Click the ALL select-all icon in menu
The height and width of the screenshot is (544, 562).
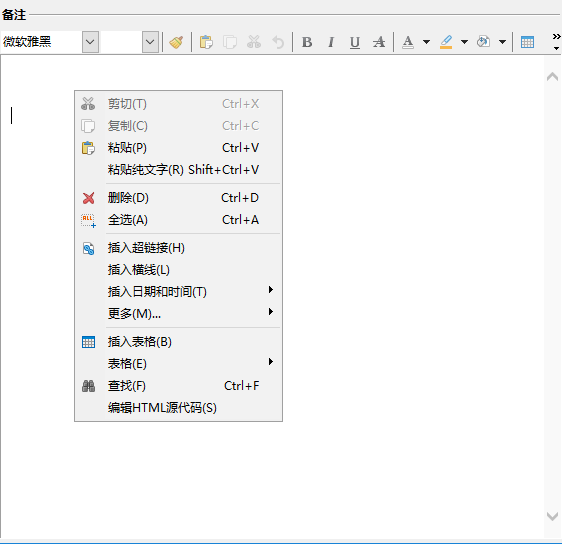tap(88, 220)
